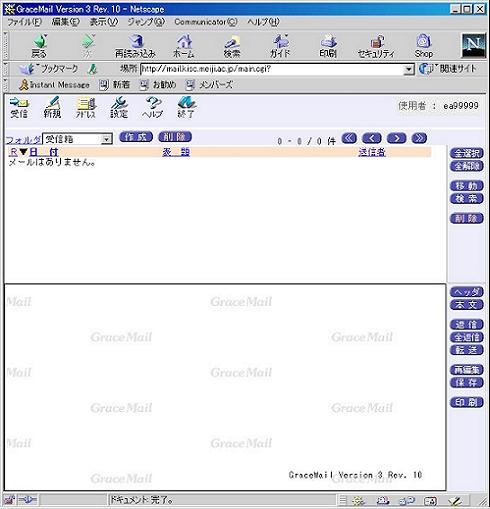Open the 受信箱 folder dropdown
The image size is (490, 509).
[77, 139]
